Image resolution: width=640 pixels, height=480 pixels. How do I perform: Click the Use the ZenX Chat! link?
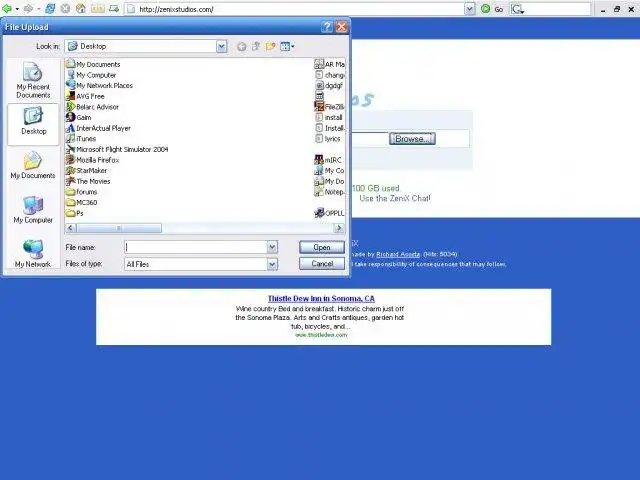click(395, 198)
